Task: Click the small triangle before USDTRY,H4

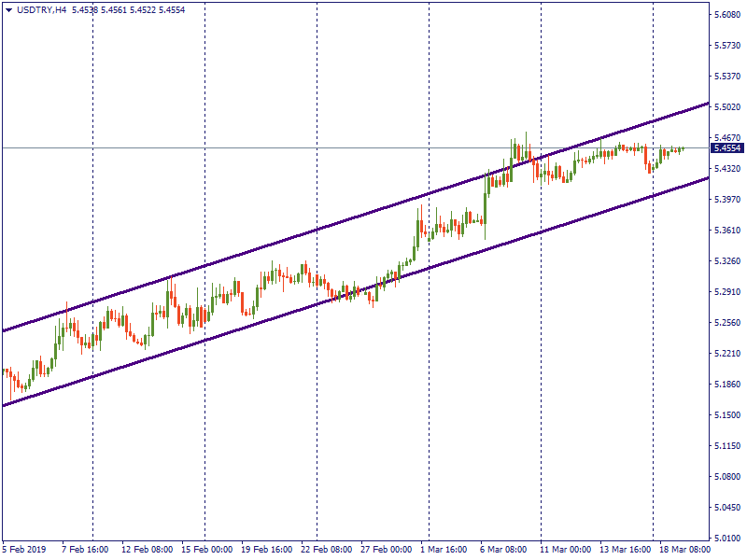Action: coord(8,9)
